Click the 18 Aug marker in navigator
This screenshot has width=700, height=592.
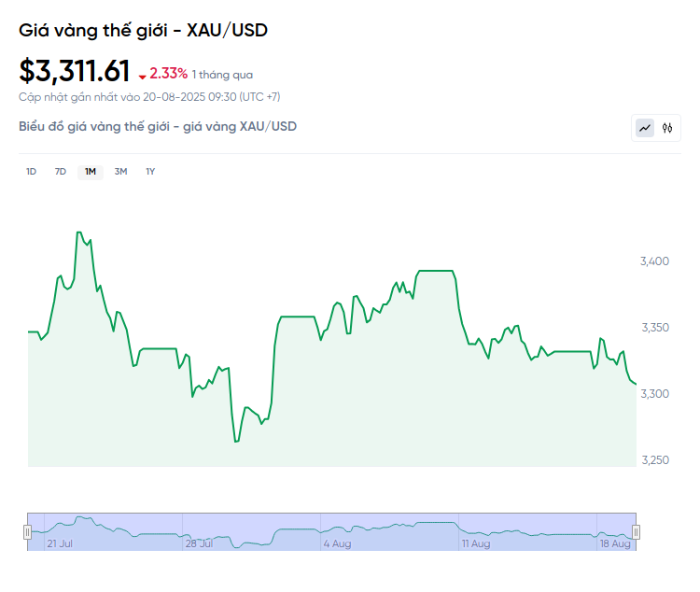[x=614, y=543]
